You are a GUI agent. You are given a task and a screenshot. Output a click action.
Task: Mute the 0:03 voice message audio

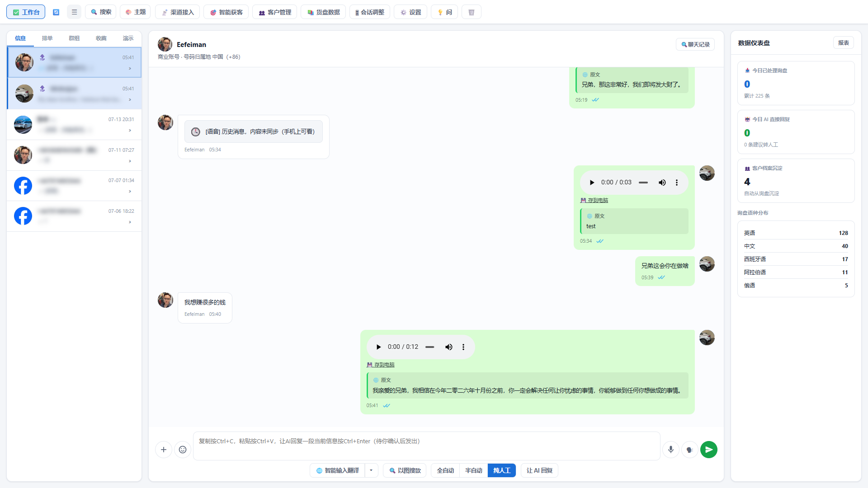click(x=662, y=183)
